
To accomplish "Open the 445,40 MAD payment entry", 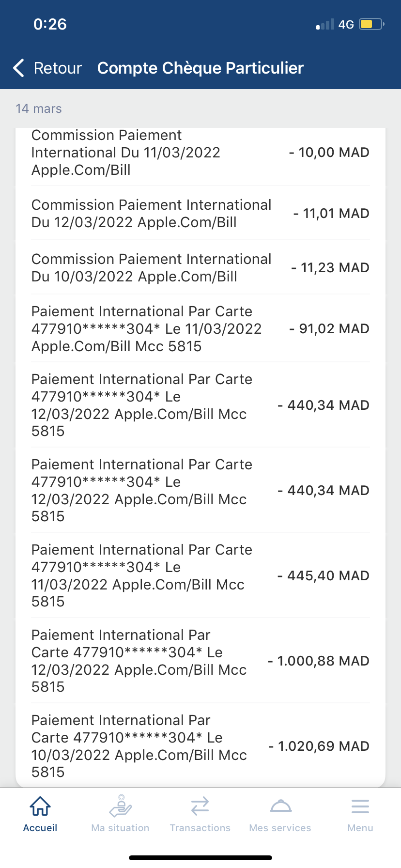I will (x=200, y=575).
